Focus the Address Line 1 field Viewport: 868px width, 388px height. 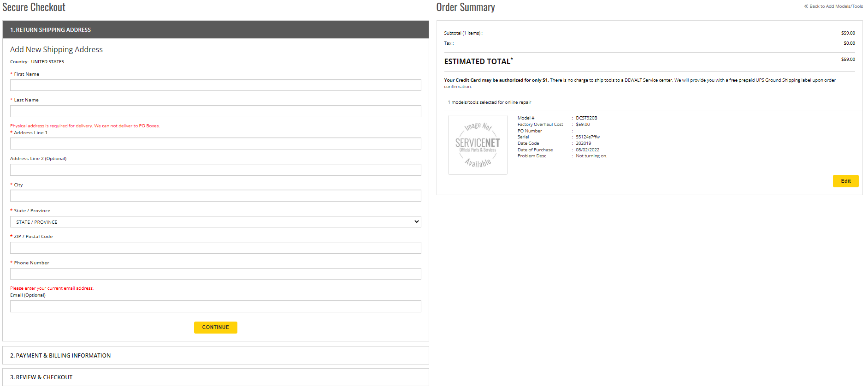tap(215, 143)
